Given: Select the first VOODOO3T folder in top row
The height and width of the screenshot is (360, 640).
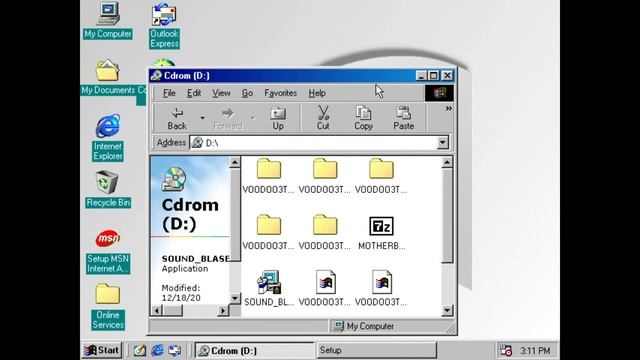Looking at the screenshot, I should point(269,176).
